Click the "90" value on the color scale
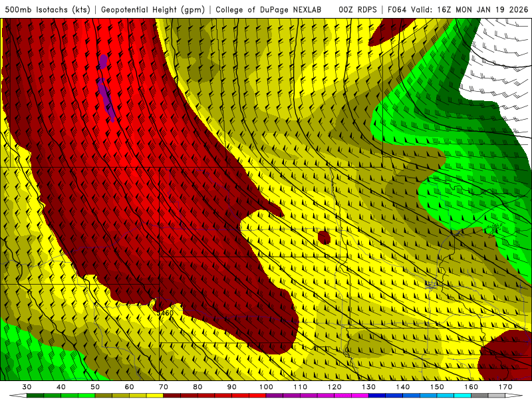Image resolution: width=532 pixels, height=399 pixels. click(x=231, y=387)
